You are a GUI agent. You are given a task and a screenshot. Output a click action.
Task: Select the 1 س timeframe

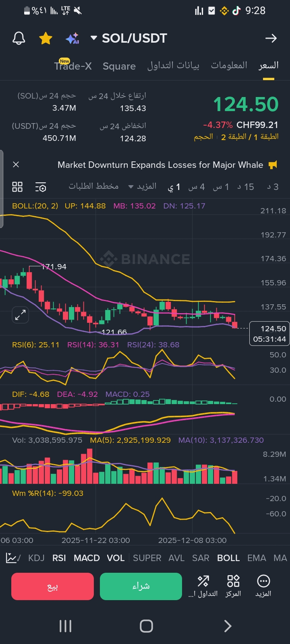coord(221,187)
